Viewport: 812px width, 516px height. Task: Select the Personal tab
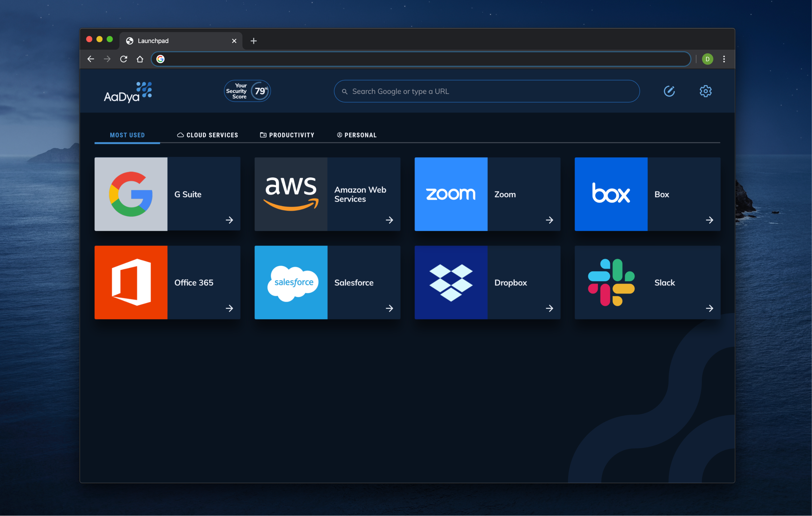click(357, 135)
